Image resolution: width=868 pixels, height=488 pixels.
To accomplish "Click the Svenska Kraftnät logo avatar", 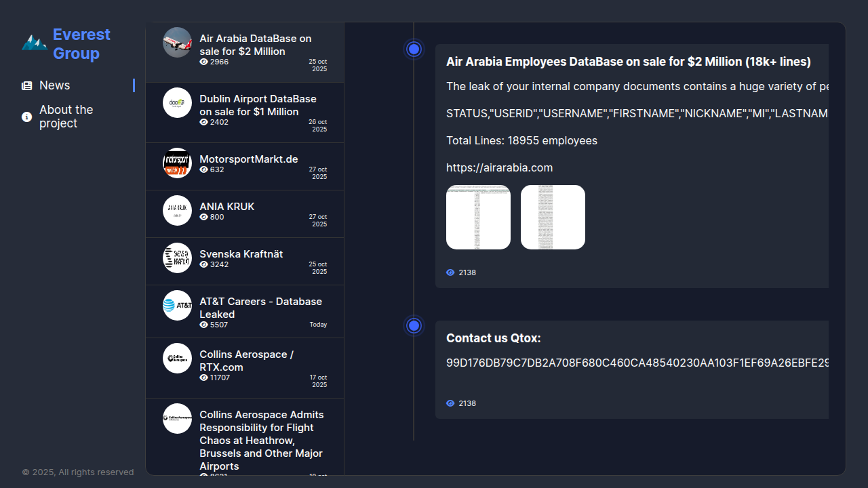I will coord(177,258).
